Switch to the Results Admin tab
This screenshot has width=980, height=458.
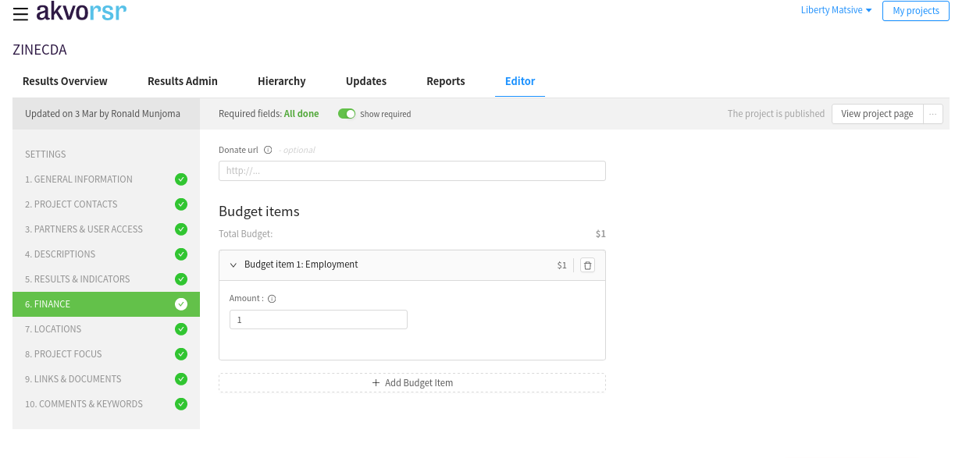click(183, 81)
